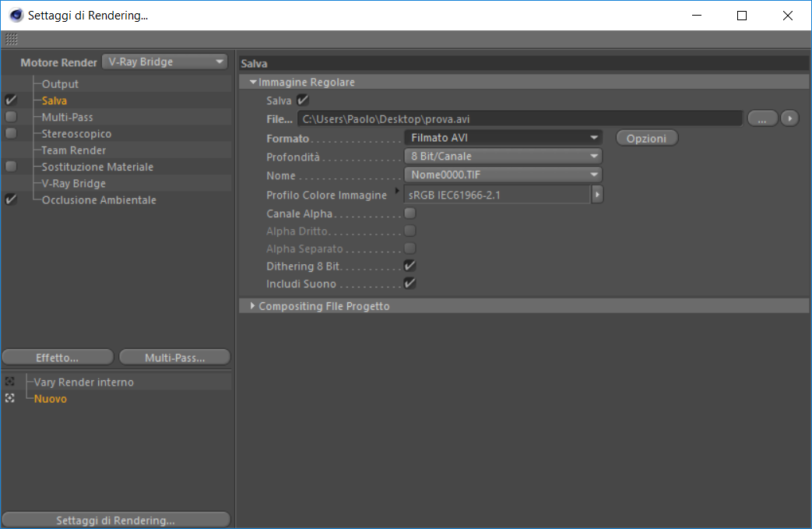Enable the Stereoscopico checkbox
Image resolution: width=812 pixels, height=529 pixels.
click(x=11, y=134)
